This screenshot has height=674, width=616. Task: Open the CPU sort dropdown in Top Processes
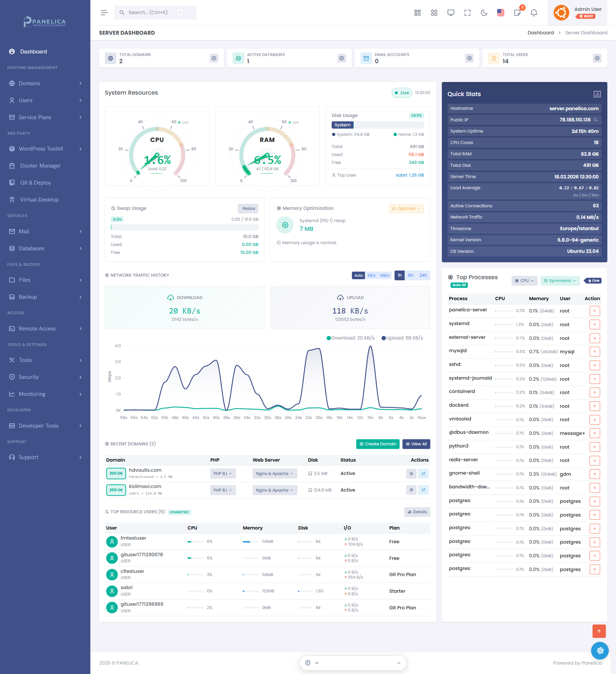(524, 281)
